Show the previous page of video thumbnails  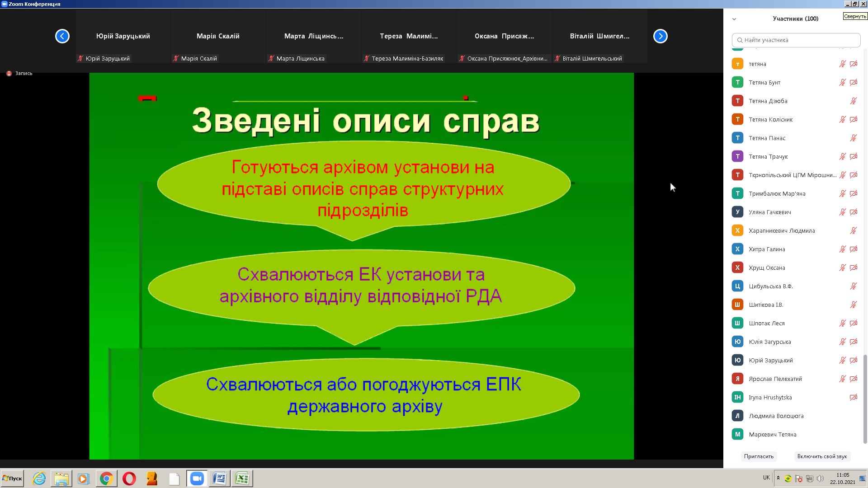coord(62,36)
